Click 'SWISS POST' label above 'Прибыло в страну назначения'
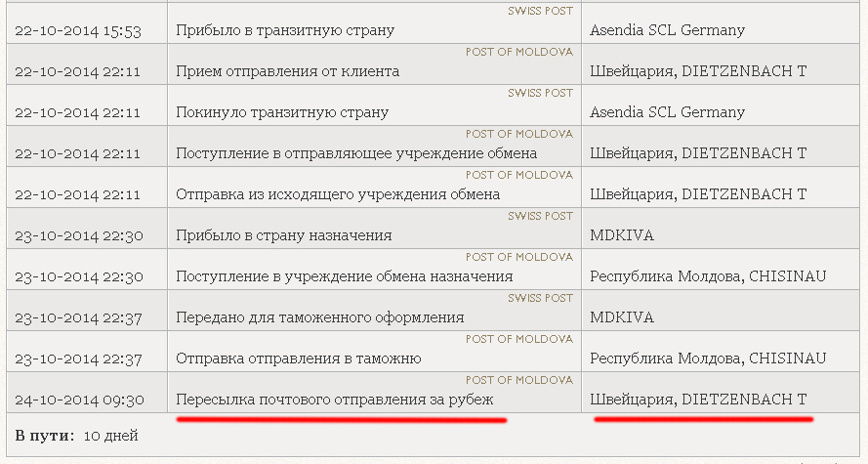Screen dimensions: 868x464 (540, 216)
